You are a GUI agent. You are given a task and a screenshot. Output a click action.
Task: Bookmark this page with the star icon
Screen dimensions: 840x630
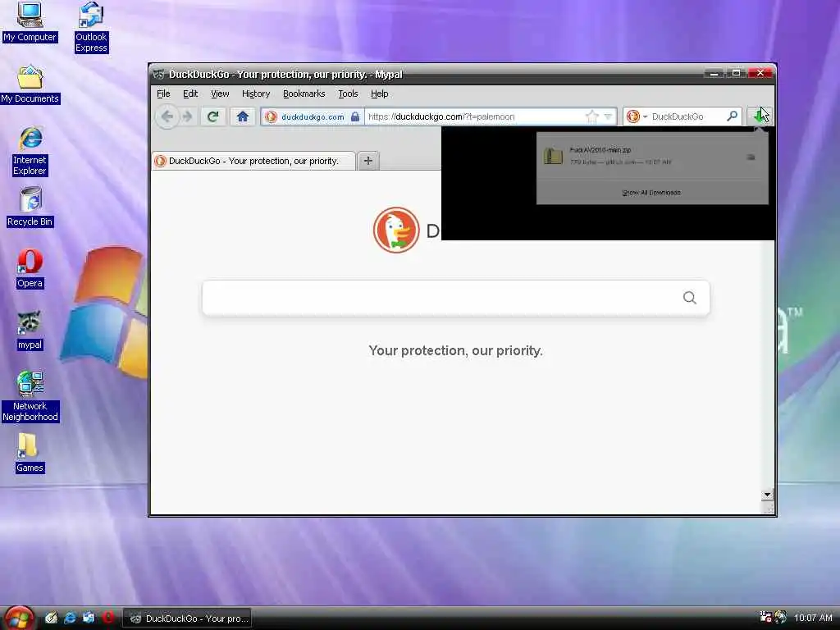point(591,116)
